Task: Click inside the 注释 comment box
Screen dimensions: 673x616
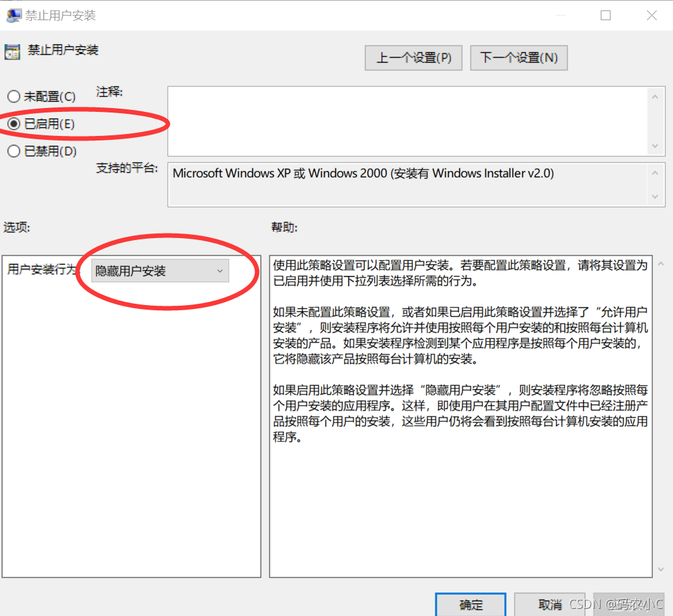Action: point(407,121)
